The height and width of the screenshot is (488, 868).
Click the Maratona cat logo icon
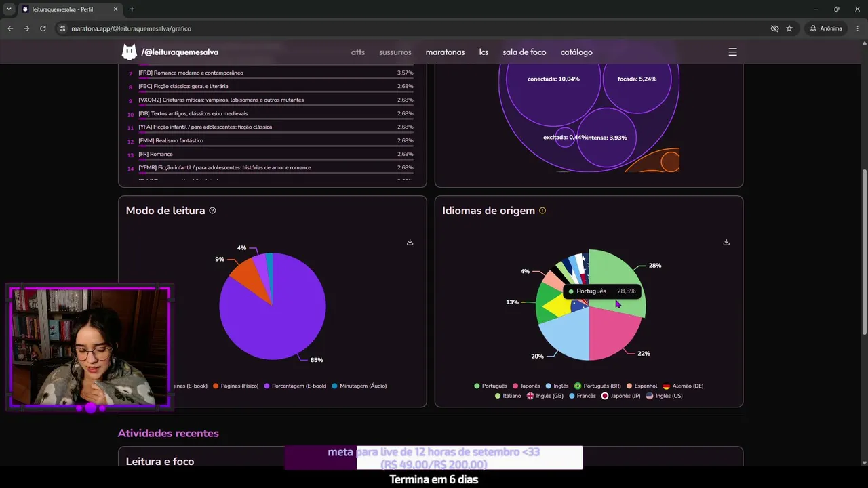[129, 52]
